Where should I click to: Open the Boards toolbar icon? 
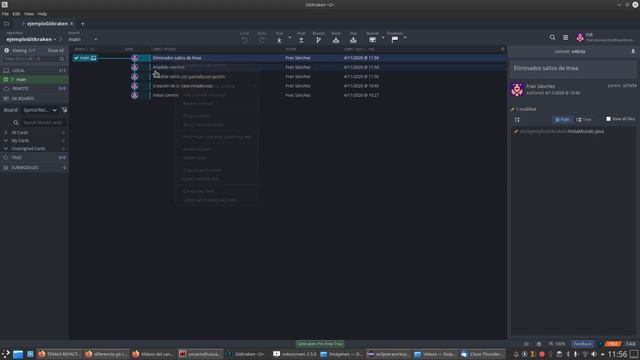[372, 40]
